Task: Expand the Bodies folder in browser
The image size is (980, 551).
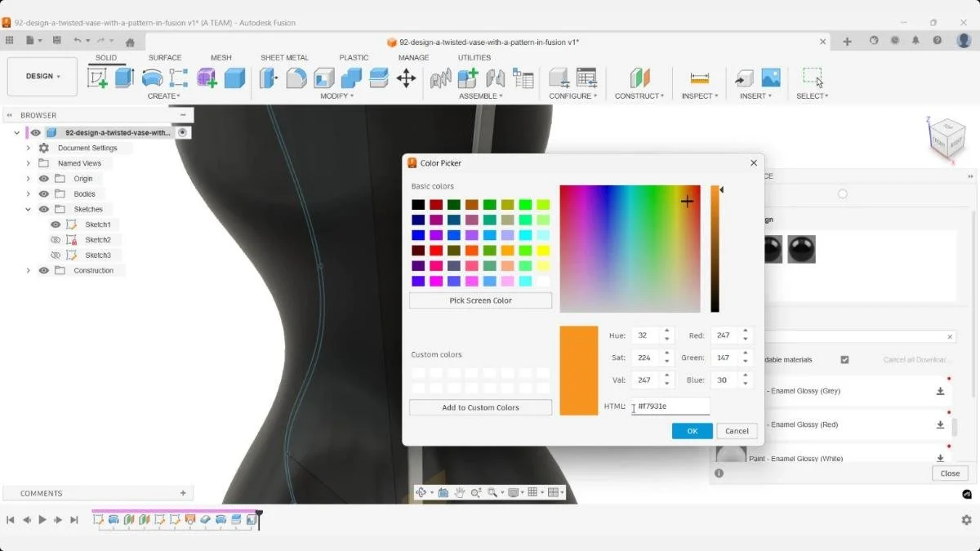Action: point(28,193)
